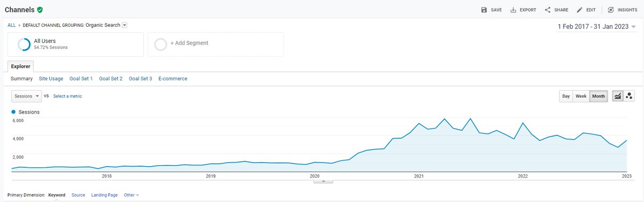644x202 pixels.
Task: Click the Export download icon
Action: [513, 10]
